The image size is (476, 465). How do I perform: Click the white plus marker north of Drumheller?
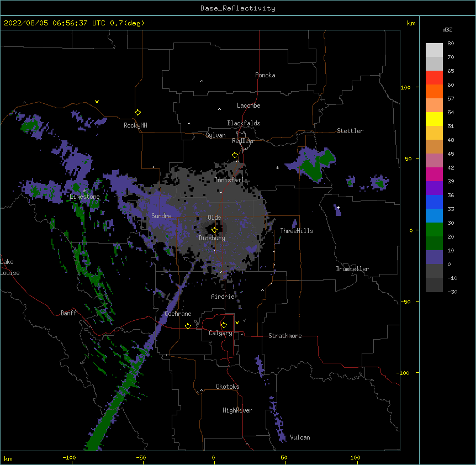coord(338,208)
